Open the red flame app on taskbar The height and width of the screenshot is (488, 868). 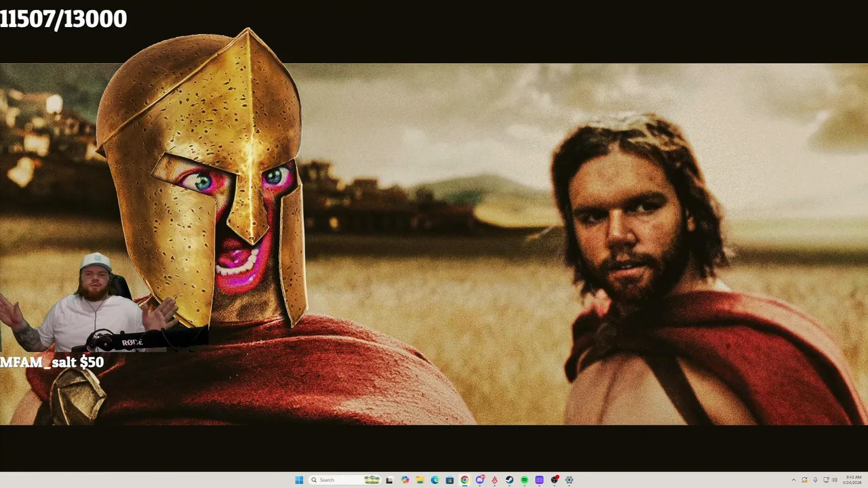click(494, 480)
